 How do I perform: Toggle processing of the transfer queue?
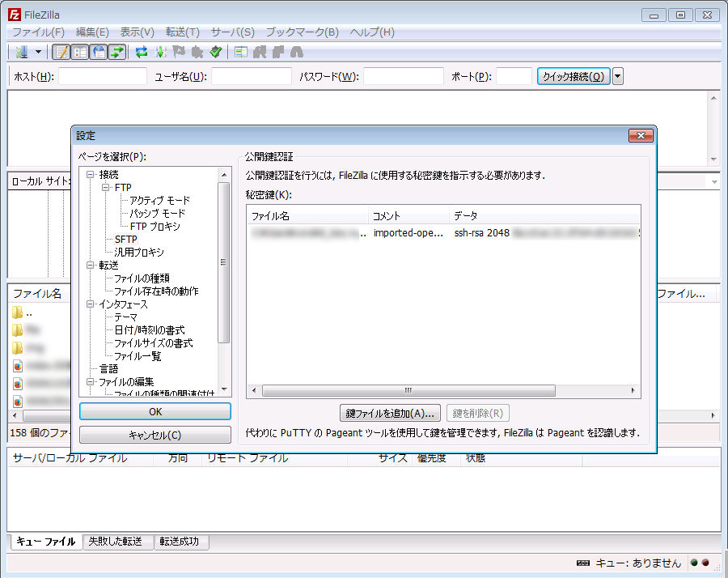(x=161, y=52)
